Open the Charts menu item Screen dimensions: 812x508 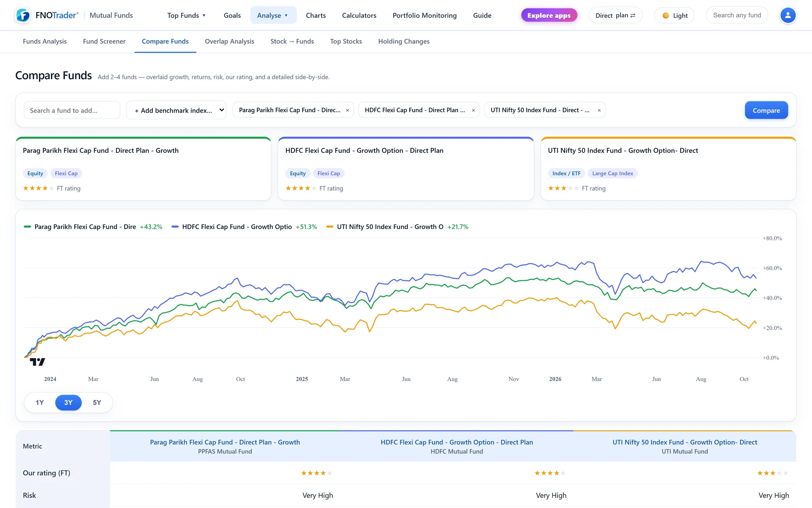coord(315,15)
